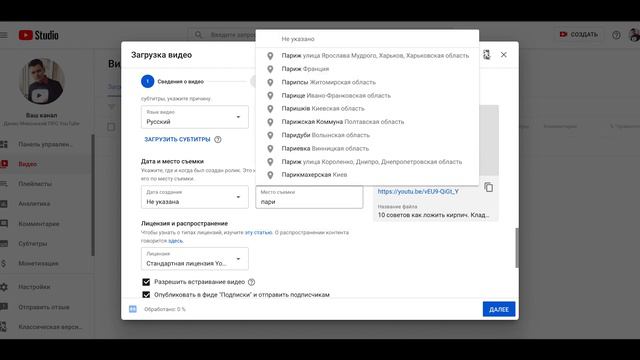This screenshot has height=360, width=640.
Task: Click pin icon next to Парипсы
Action: pos(270,82)
